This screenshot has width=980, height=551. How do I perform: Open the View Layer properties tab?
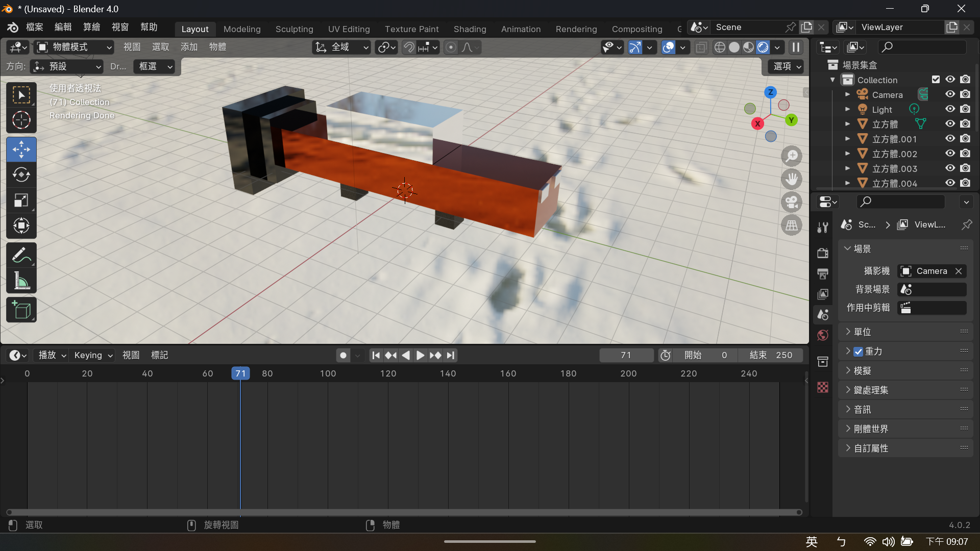pyautogui.click(x=822, y=294)
